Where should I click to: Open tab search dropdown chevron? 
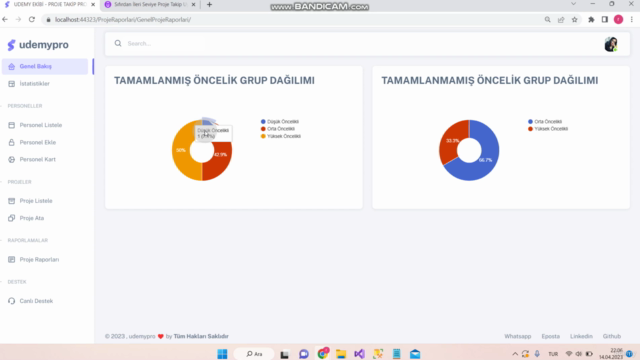coord(573,4)
